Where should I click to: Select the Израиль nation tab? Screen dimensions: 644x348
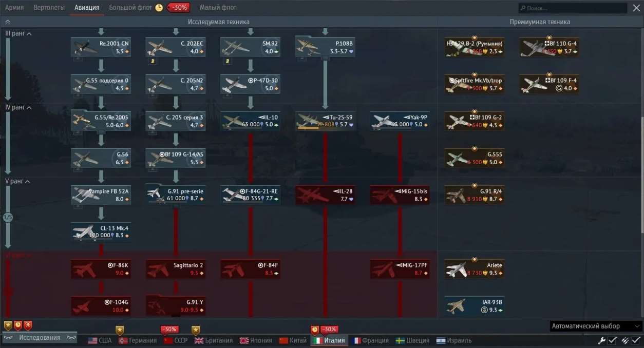coord(454,340)
